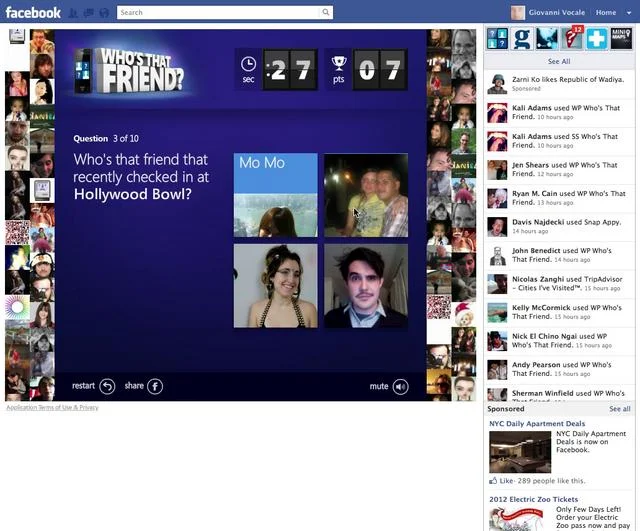Image resolution: width=640 pixels, height=531 pixels.
Task: Open messages icon in header
Action: pos(89,13)
